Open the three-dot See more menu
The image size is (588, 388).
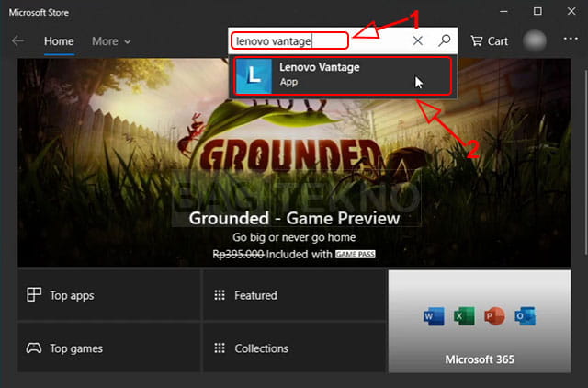571,39
